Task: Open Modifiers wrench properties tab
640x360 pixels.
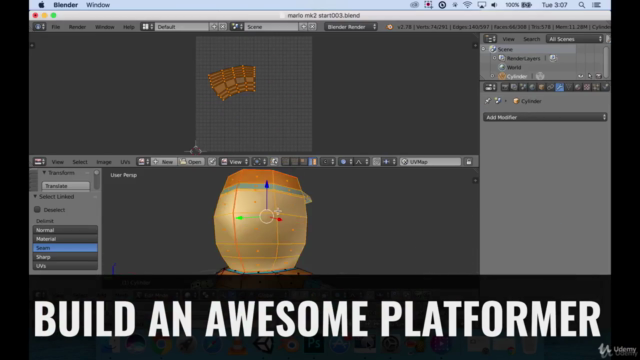Action: 560,87
